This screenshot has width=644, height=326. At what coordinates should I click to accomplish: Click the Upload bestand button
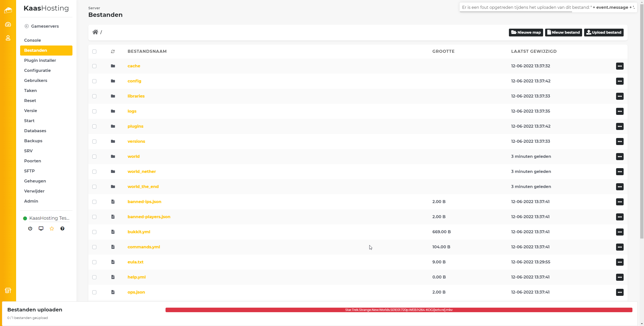pos(603,32)
